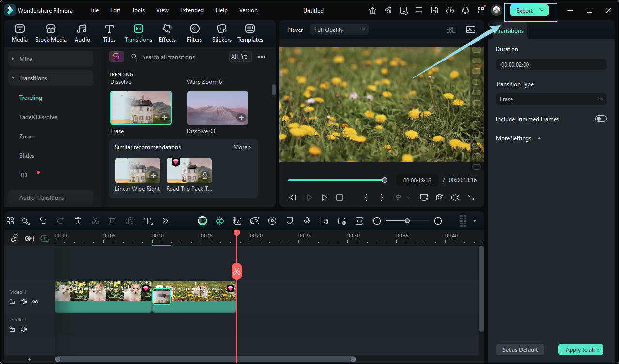Open More similar recommendations link
Image resolution: width=619 pixels, height=364 pixels.
(242, 147)
